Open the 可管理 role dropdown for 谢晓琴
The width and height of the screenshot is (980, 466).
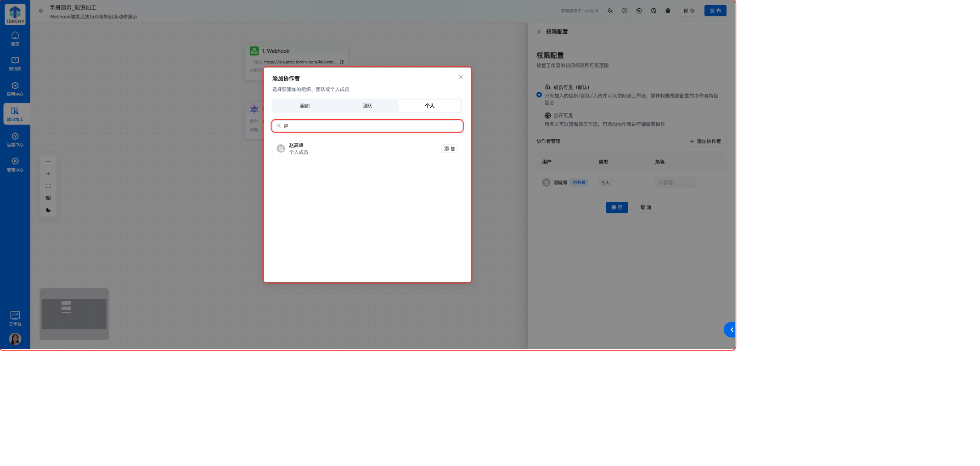coord(675,183)
